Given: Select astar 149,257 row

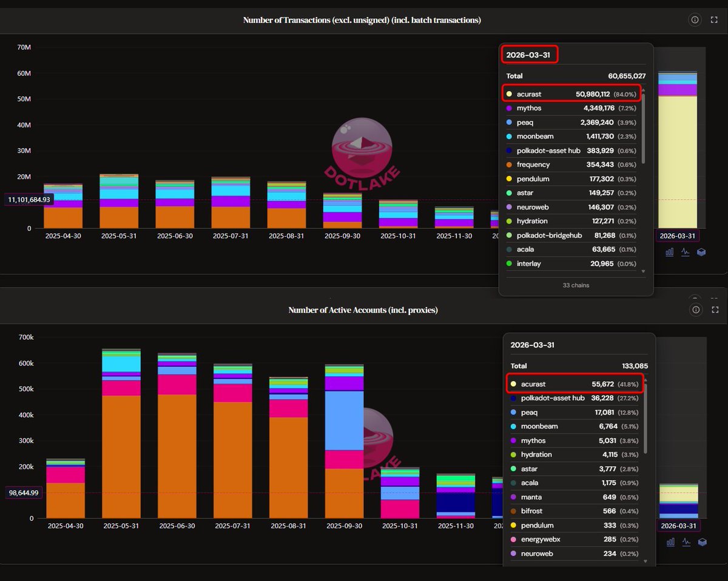Looking at the screenshot, I should (571, 193).
